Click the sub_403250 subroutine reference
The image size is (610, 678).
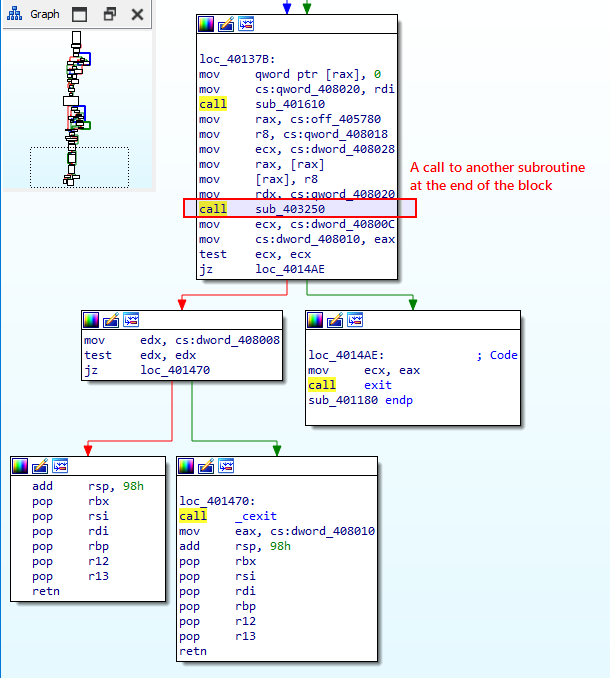(290, 209)
